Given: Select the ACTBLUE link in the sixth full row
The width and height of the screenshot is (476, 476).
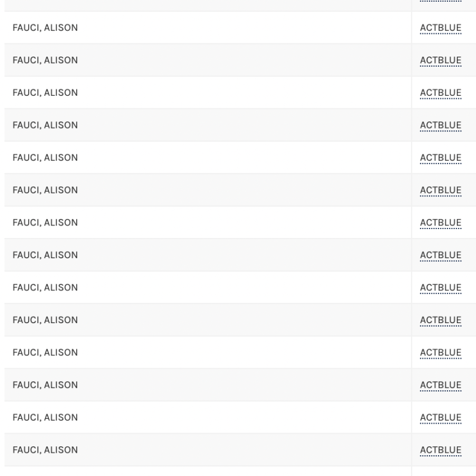Looking at the screenshot, I should [x=440, y=190].
